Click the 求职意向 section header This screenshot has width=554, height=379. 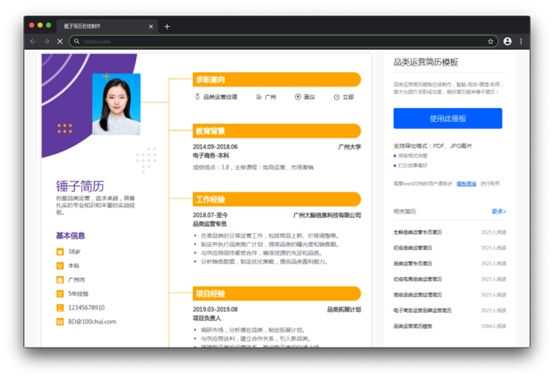[277, 79]
